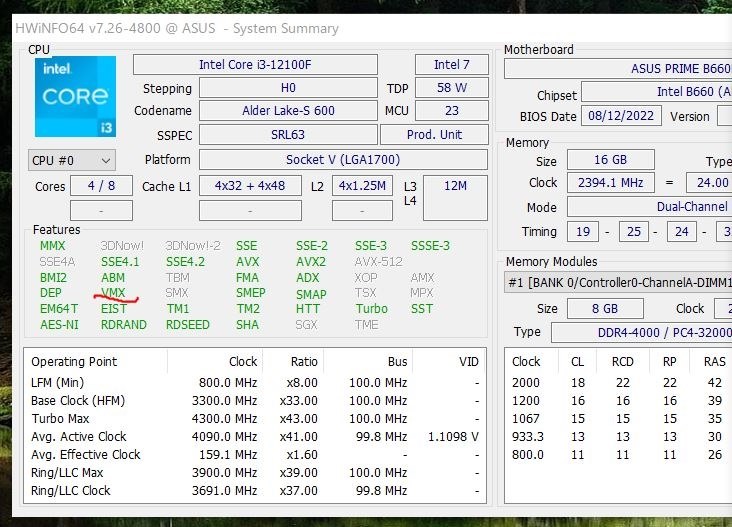The height and width of the screenshot is (527, 732).
Task: Click the greyed SGX feature label
Action: click(306, 325)
